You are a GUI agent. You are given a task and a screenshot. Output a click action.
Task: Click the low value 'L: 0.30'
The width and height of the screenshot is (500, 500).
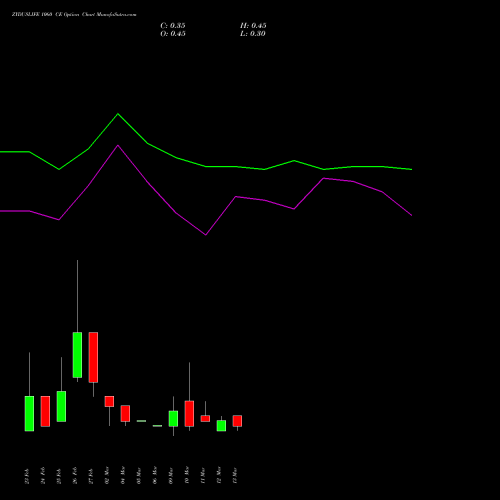tap(253, 34)
